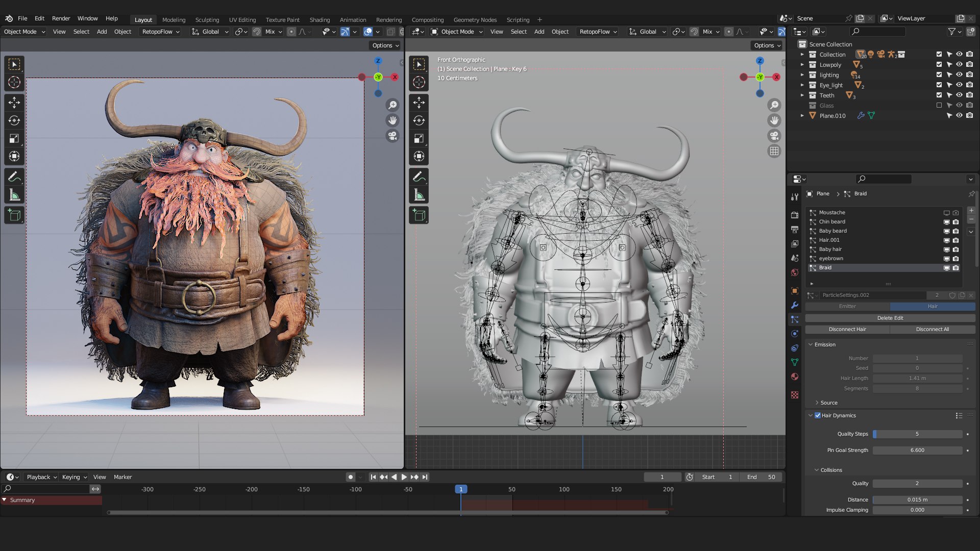The width and height of the screenshot is (980, 551).
Task: Open Modifier properties wrench tab
Action: click(x=795, y=305)
